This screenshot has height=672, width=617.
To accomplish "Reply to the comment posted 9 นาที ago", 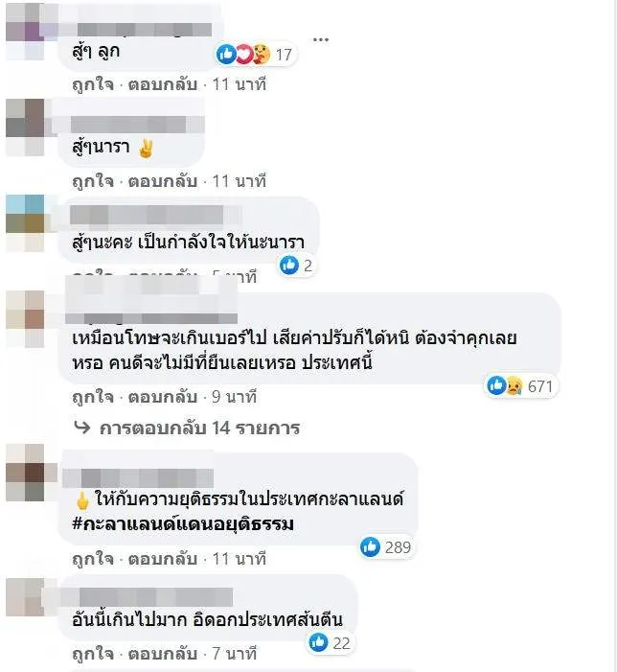I will coord(163,397).
